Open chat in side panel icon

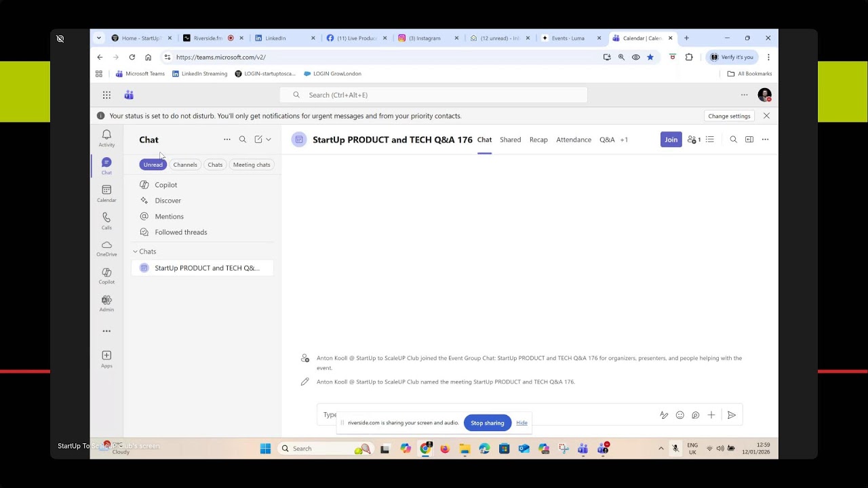[x=749, y=140]
